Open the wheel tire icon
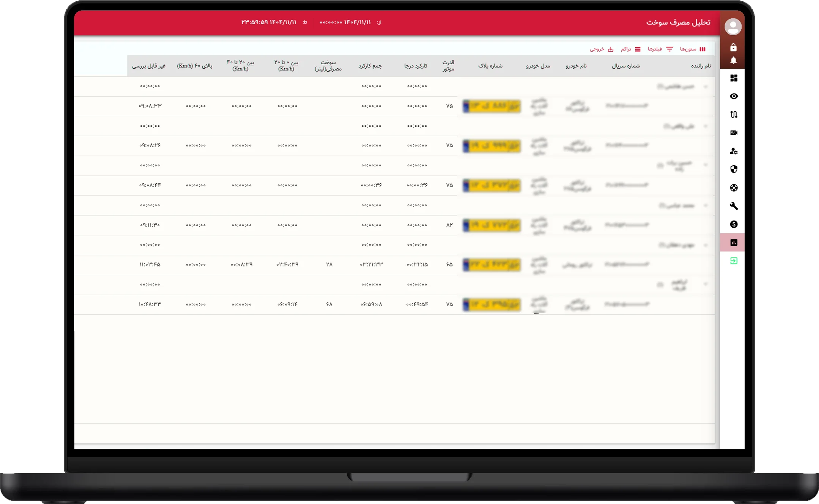 coord(734,188)
